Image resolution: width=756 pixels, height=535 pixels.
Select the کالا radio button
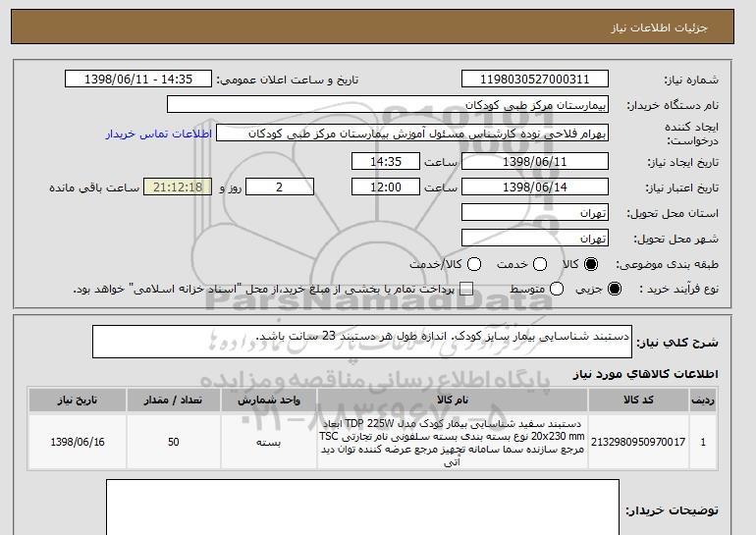tap(591, 264)
